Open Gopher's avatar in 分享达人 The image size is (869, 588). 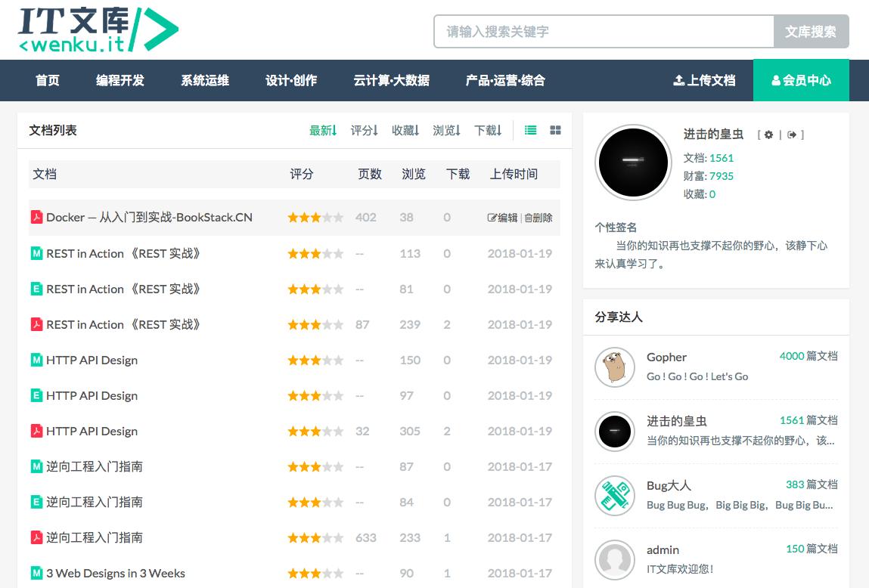pos(614,367)
